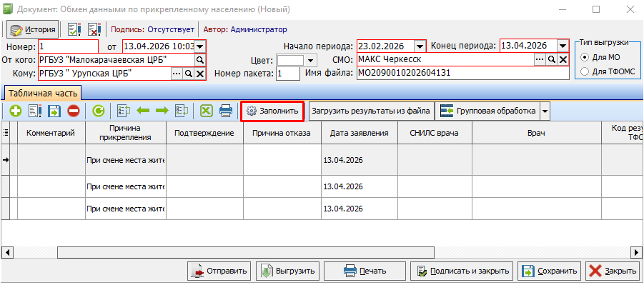Click Групповая обработка button

(x=487, y=111)
